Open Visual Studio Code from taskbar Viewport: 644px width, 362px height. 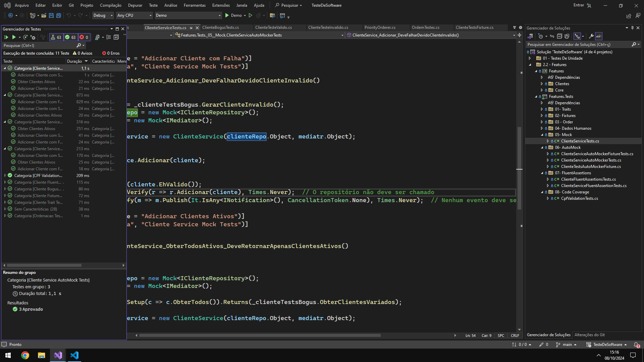tap(74, 355)
